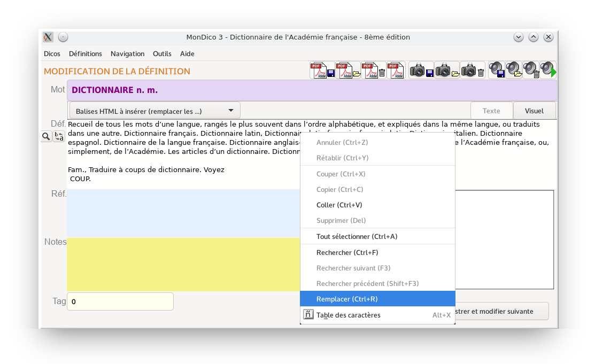The height and width of the screenshot is (364, 595).
Task: Delete the PDF with trash icon
Action: (373, 71)
